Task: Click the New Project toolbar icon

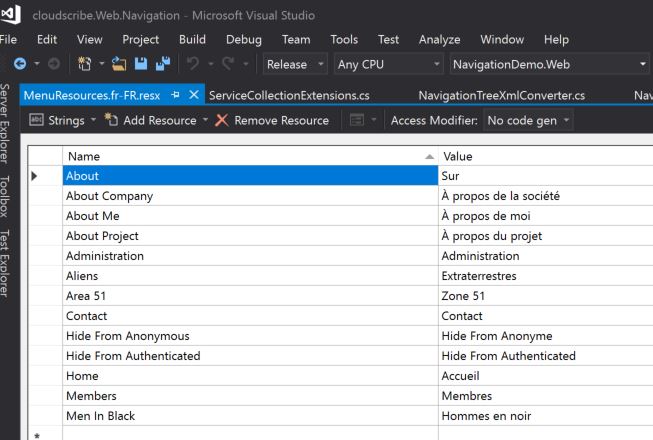Action: [85, 64]
